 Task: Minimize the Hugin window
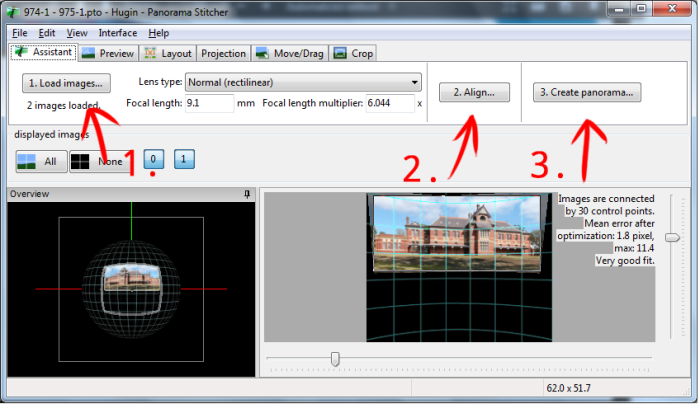[x=619, y=9]
